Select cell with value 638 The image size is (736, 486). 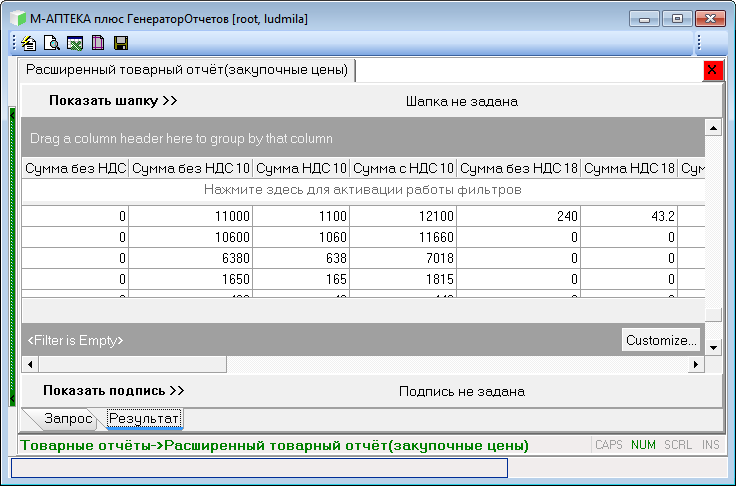(301, 258)
